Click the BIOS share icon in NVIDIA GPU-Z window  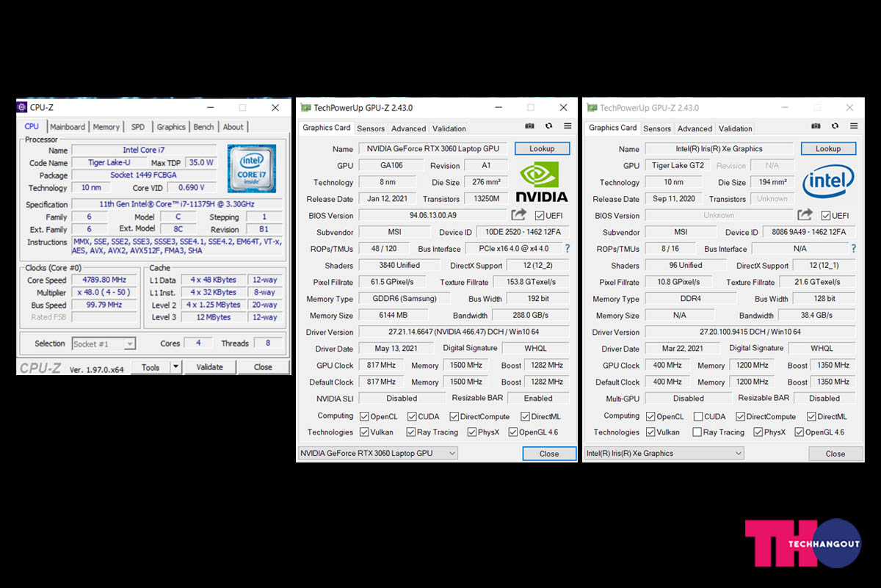click(519, 215)
